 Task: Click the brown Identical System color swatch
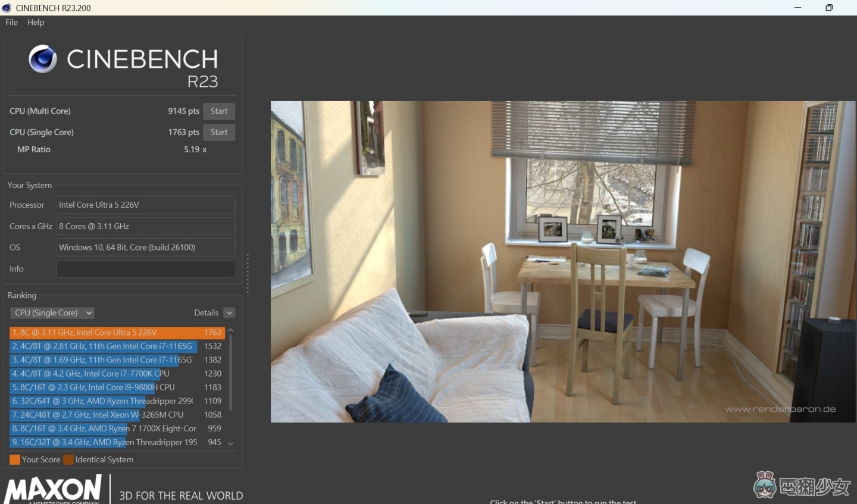tap(68, 459)
